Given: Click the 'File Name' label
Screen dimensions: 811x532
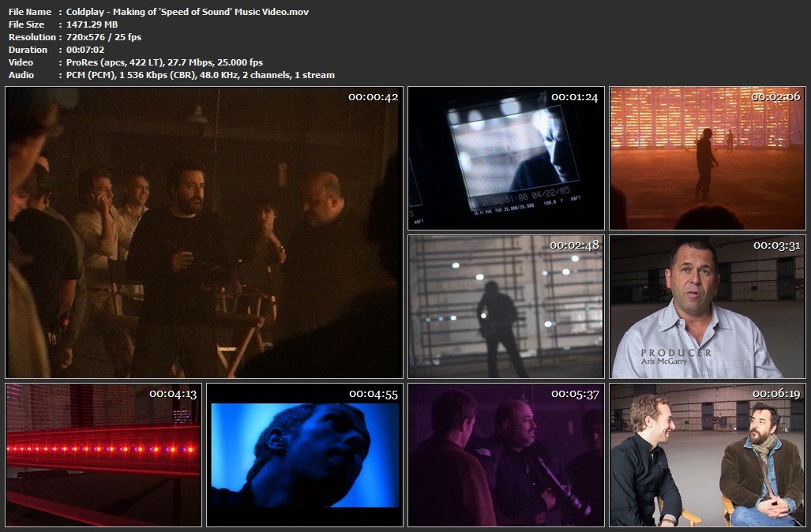Looking at the screenshot, I should (x=30, y=11).
